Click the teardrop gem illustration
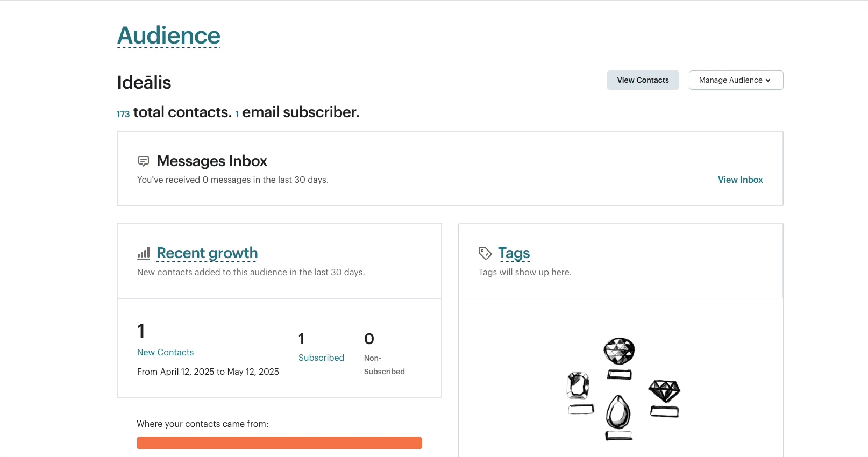 coord(618,412)
